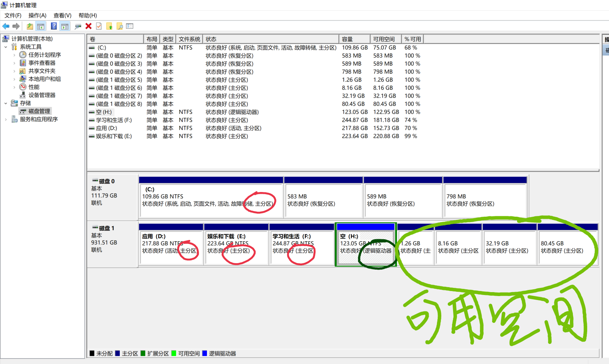Toggle the Show/Hide Console Tree button
Screen dimensions: 609x364
pyautogui.click(x=41, y=26)
